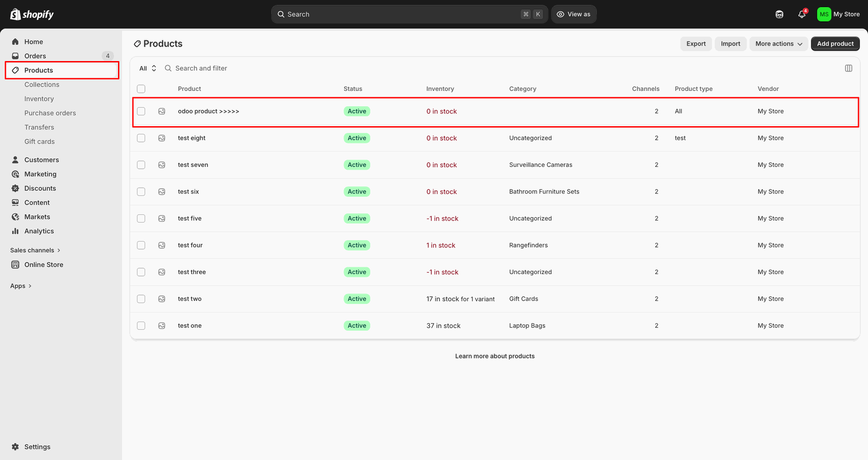Viewport: 868px width, 460px height.
Task: Click image placeholder for test eight
Action: tap(162, 138)
